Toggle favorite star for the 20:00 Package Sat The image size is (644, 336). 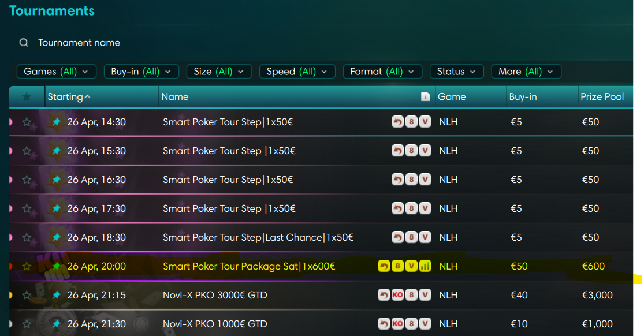[27, 266]
